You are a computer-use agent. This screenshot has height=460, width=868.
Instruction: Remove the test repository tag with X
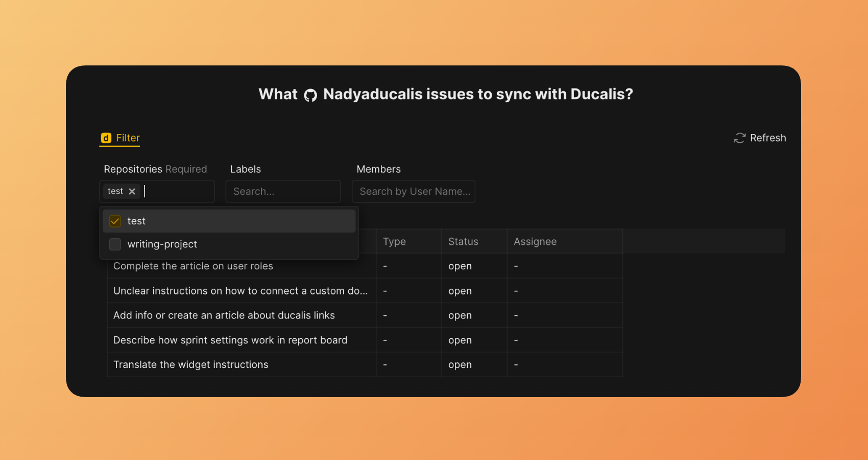click(132, 191)
